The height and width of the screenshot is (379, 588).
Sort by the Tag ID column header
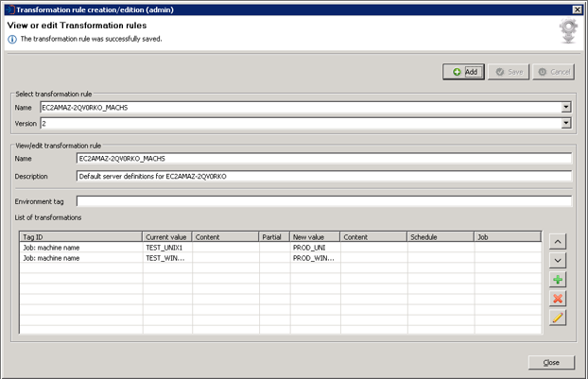point(81,237)
